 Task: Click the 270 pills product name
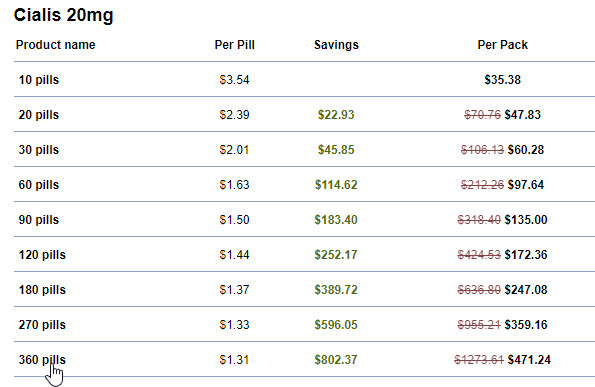(42, 325)
